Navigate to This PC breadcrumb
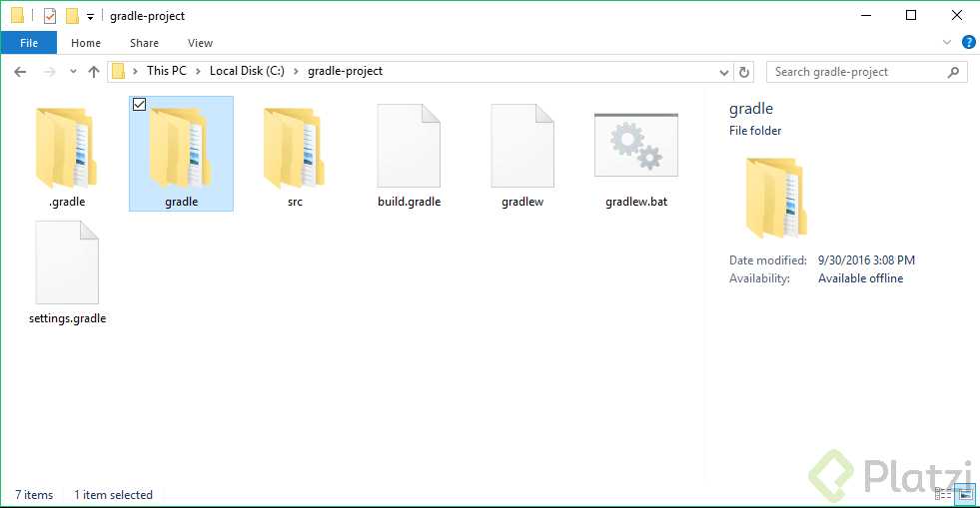The image size is (980, 508). coord(166,71)
